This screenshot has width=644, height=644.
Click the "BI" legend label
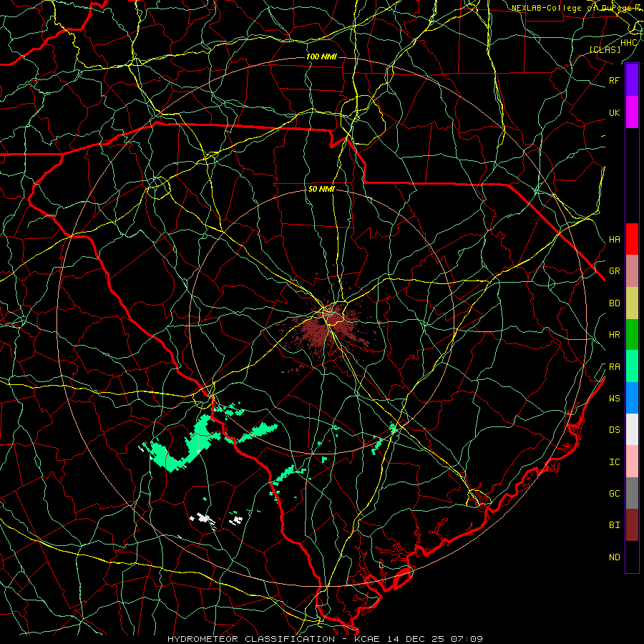(614, 525)
